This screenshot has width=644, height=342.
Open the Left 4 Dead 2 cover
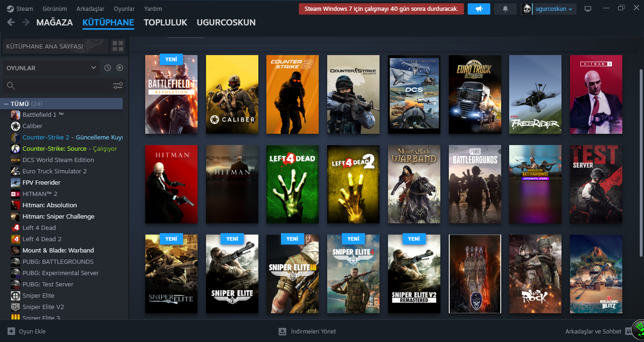(x=353, y=184)
